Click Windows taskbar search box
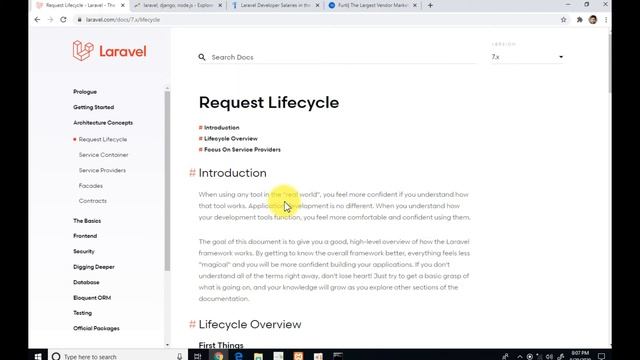640x360 pixels. 118,356
